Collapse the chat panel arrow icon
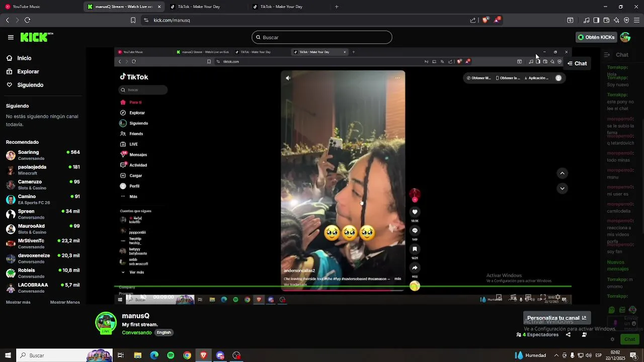The width and height of the screenshot is (644, 362). point(607,55)
